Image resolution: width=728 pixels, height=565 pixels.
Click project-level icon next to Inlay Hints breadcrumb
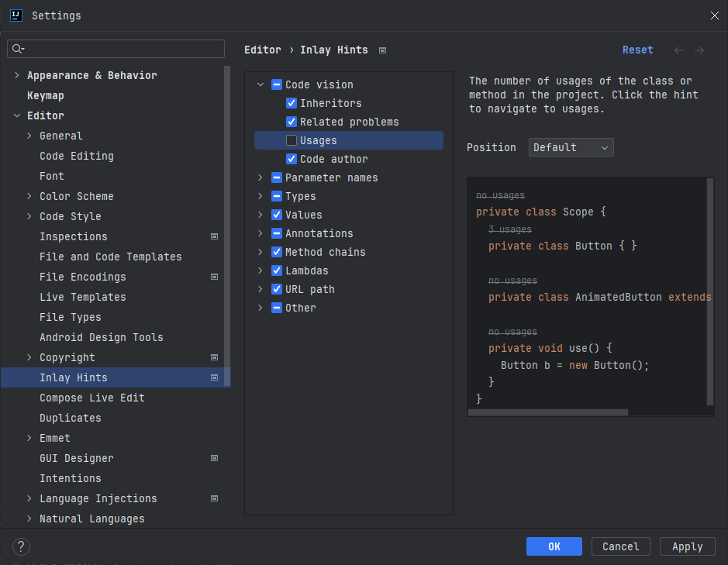(382, 50)
